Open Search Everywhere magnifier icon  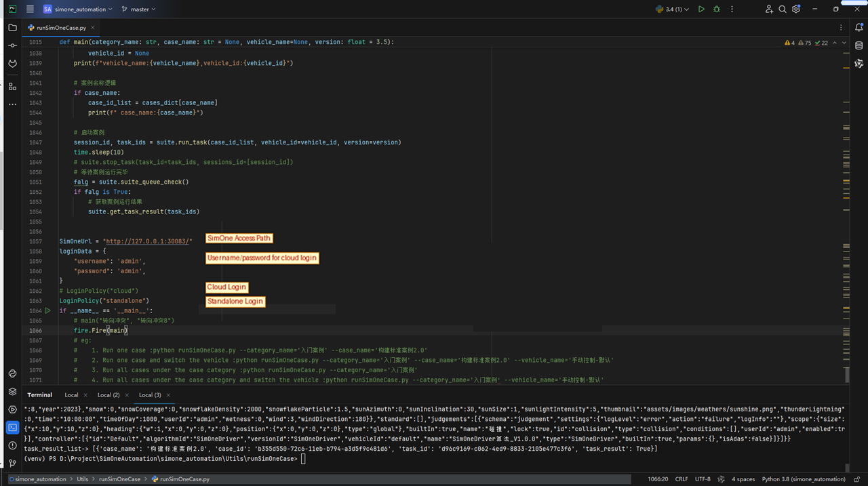click(783, 9)
